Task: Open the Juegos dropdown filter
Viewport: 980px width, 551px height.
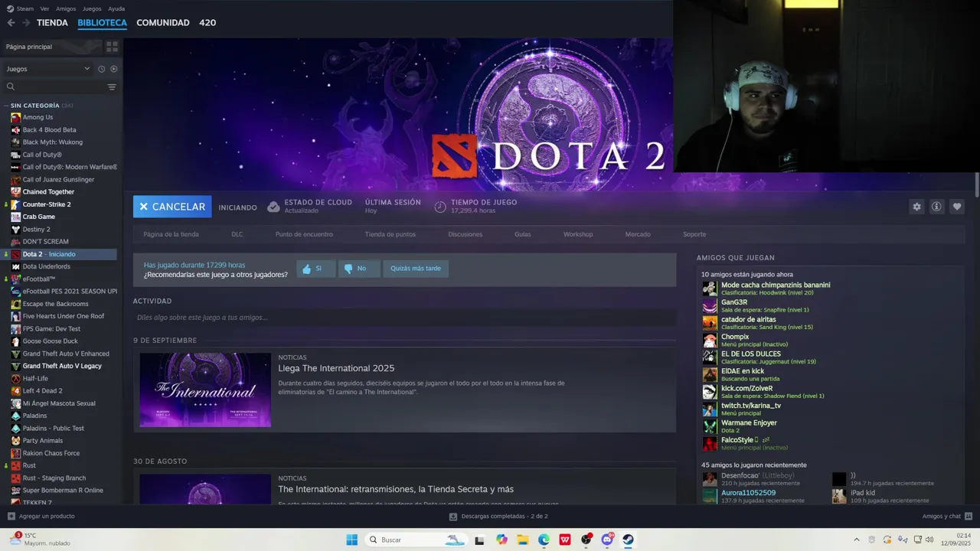Action: point(48,69)
